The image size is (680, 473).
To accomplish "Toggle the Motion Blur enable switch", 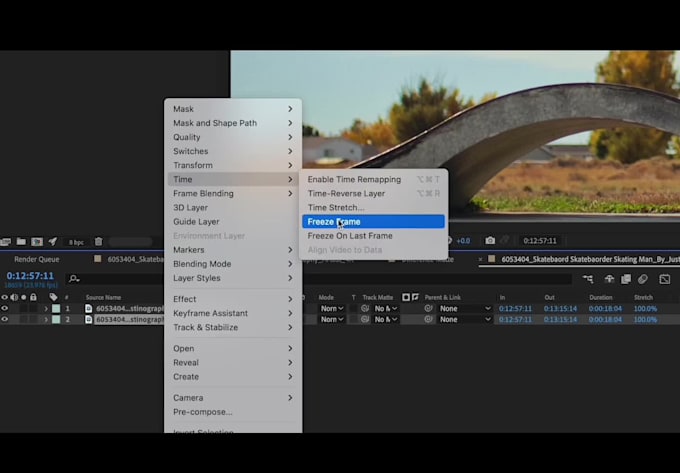I will coord(643,279).
